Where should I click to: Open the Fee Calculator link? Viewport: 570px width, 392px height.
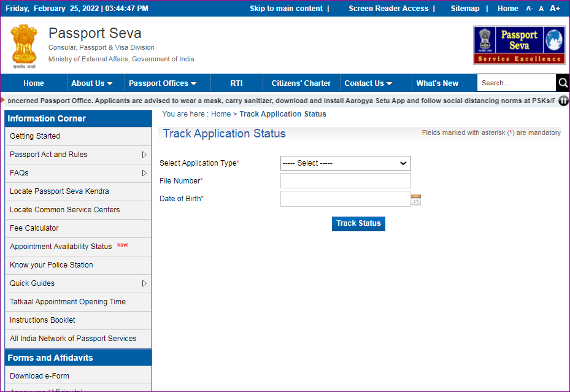[34, 228]
